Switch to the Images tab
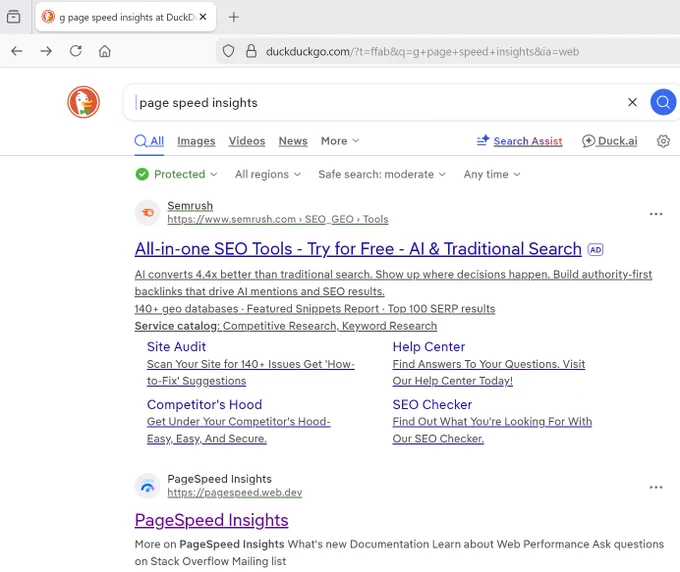The image size is (680, 572). coord(196,141)
